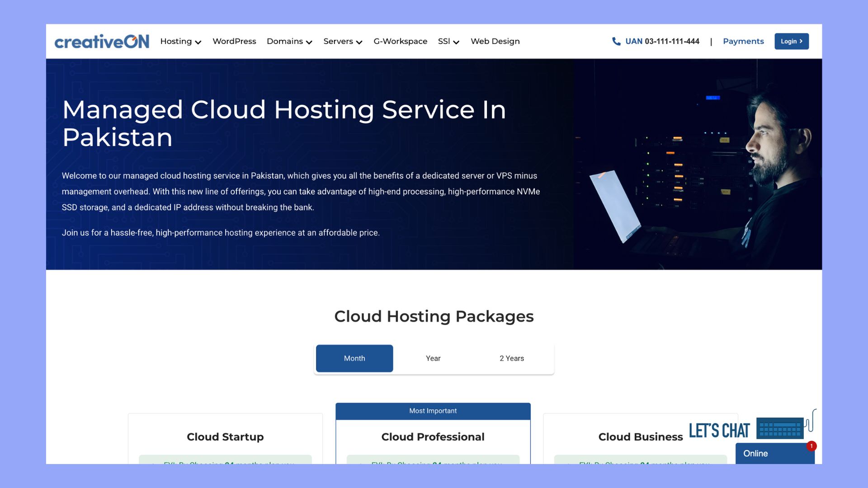The height and width of the screenshot is (488, 868).
Task: Click the Most Important banner on Cloud Professional
Action: point(433,411)
